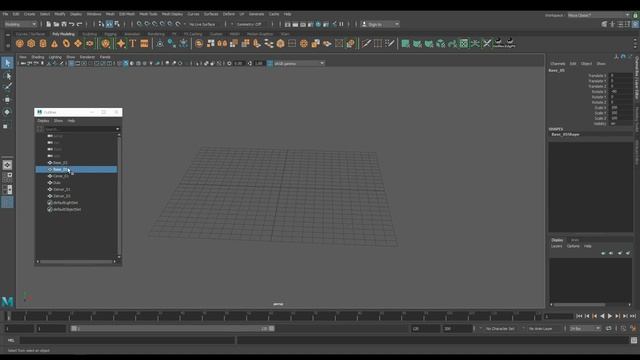Screen dimensions: 640x360
Task: Create a polygon cylinder from the shelf
Action: click(43, 43)
